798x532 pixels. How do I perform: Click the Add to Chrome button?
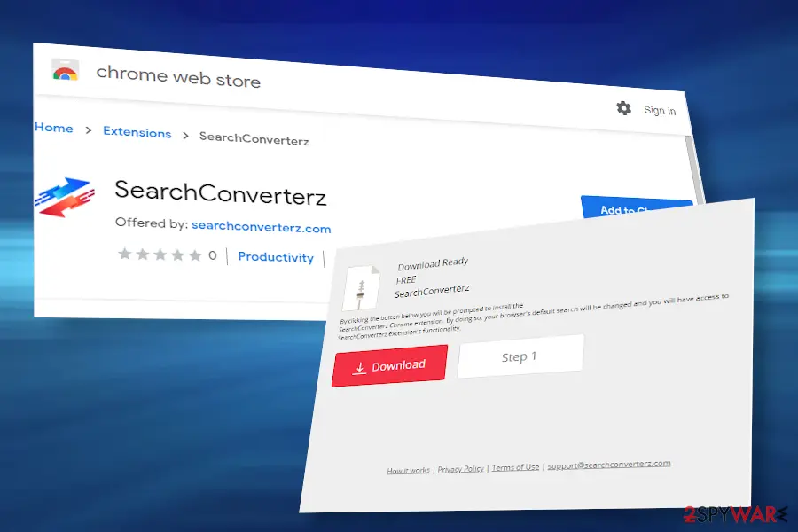click(636, 208)
